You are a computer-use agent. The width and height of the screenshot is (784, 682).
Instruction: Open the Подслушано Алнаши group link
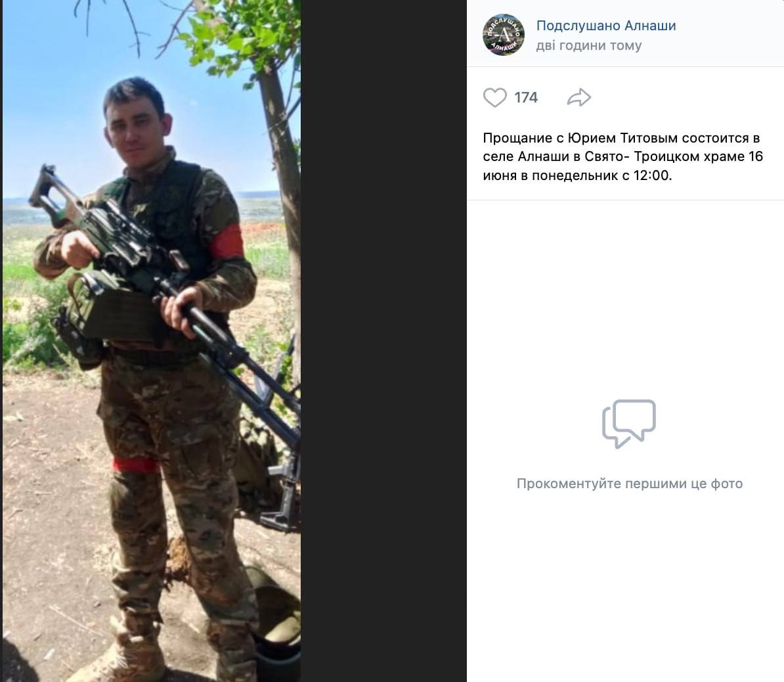click(x=606, y=26)
